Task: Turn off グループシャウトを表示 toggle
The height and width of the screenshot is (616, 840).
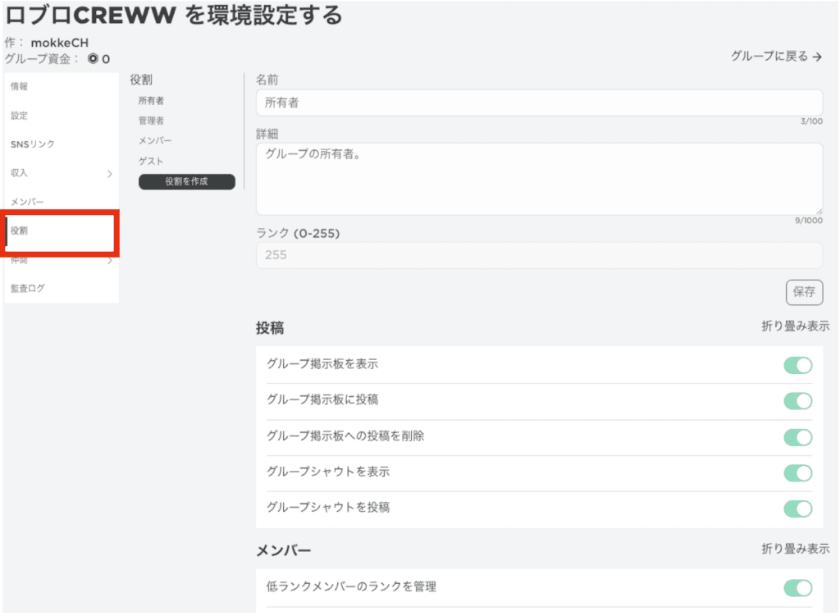Action: [x=797, y=473]
